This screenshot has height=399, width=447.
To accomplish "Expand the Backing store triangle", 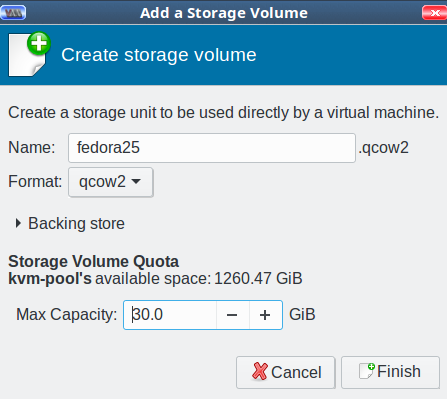I will 18,223.
